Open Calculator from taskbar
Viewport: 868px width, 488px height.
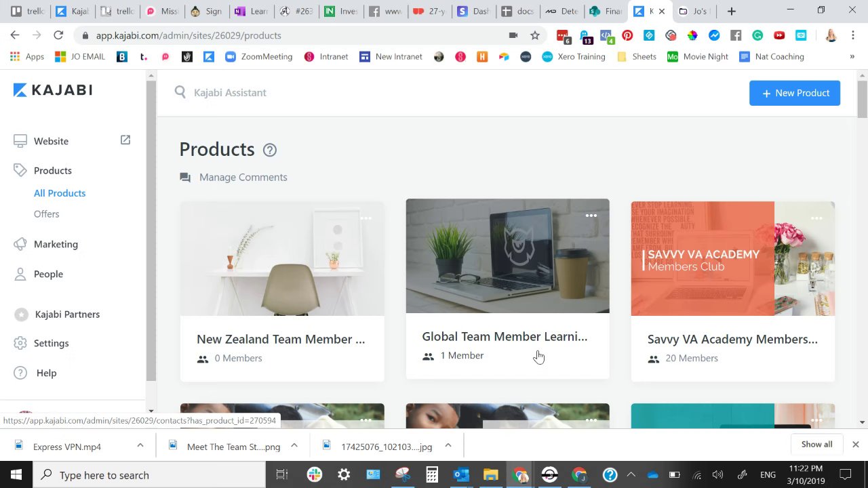coord(432,475)
